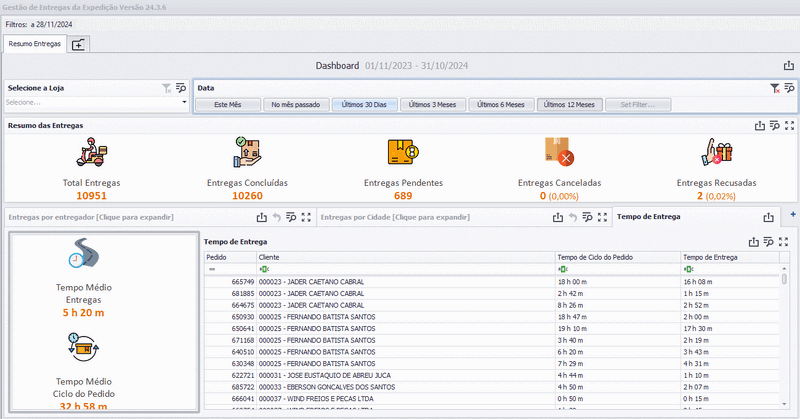The image size is (800, 419).
Task: Inspect data in Entregas por Cidade panel
Action: [588, 217]
